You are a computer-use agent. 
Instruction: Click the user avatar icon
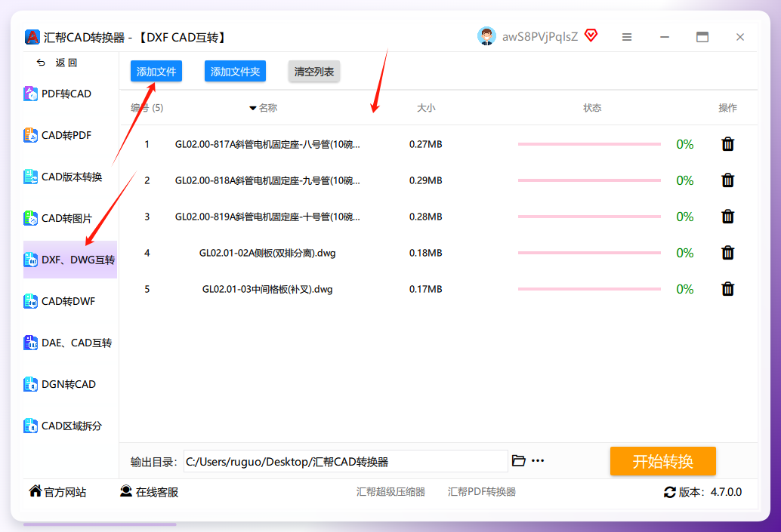(486, 36)
